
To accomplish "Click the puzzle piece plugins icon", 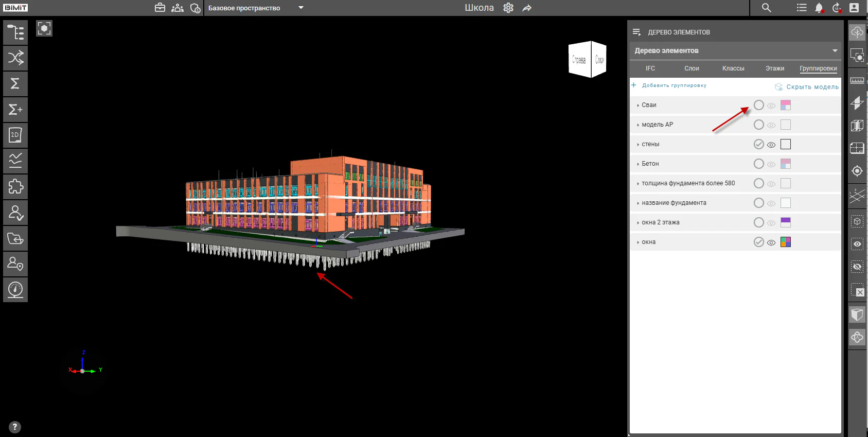I will pyautogui.click(x=15, y=186).
